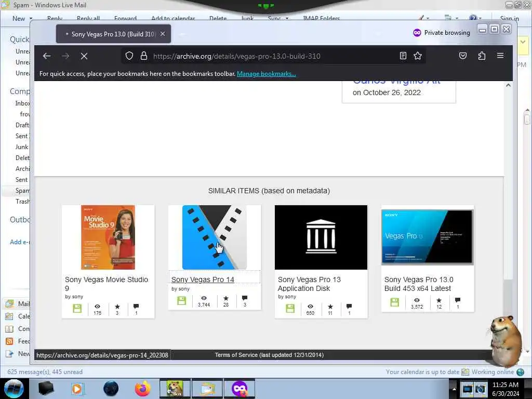The height and width of the screenshot is (399, 532).
Task: Click Add e-mail account link in Live Mail
Action: click(x=20, y=242)
